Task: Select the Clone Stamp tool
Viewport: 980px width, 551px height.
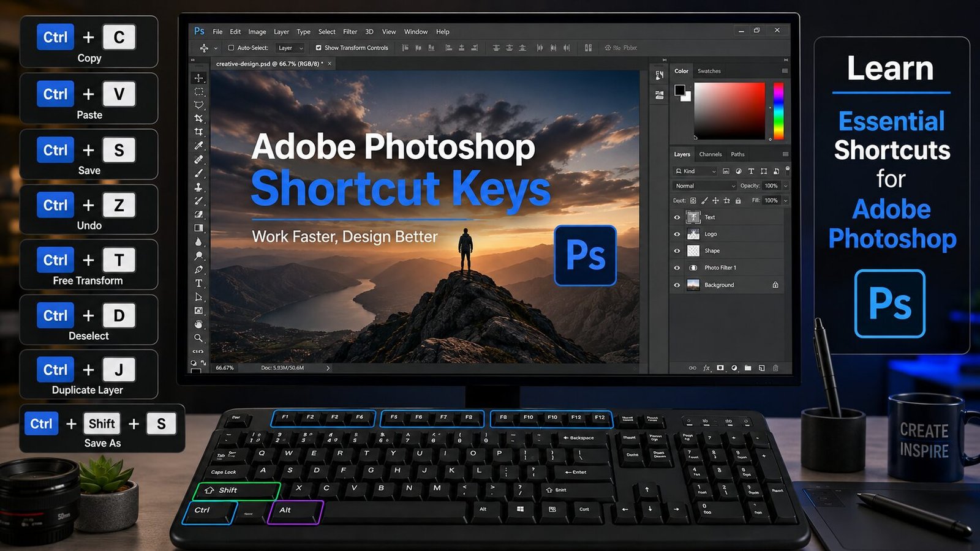Action: [x=198, y=187]
